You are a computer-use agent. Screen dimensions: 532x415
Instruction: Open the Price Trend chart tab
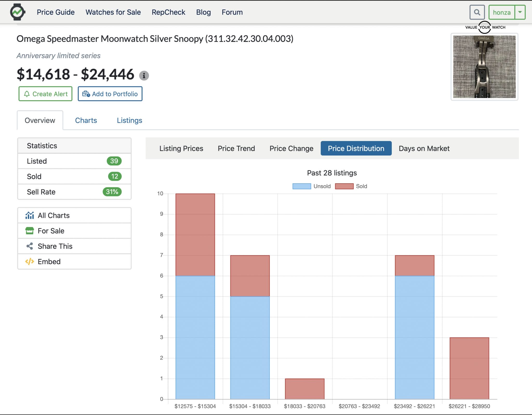pos(236,148)
